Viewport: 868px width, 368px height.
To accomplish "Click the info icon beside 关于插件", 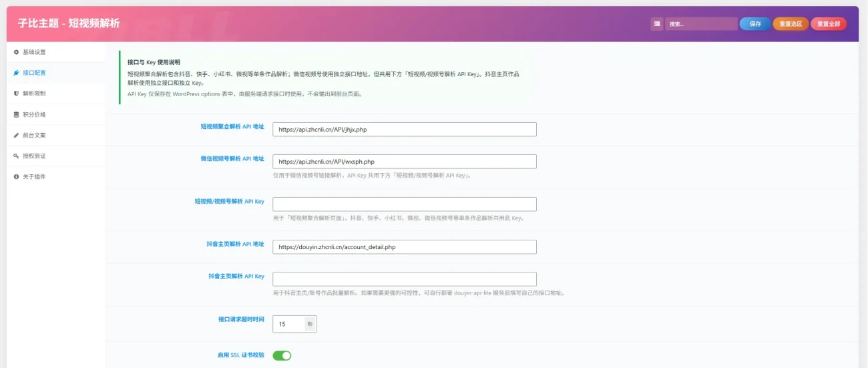I will coord(16,176).
